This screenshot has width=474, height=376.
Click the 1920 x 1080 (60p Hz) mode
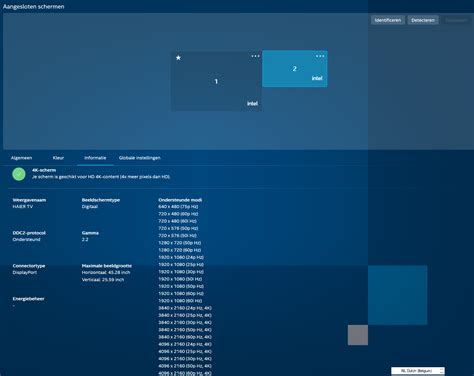(181, 293)
